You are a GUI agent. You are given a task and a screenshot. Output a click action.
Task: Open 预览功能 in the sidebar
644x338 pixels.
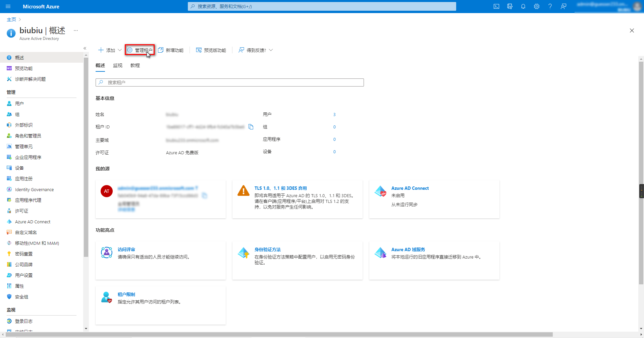pos(42,68)
